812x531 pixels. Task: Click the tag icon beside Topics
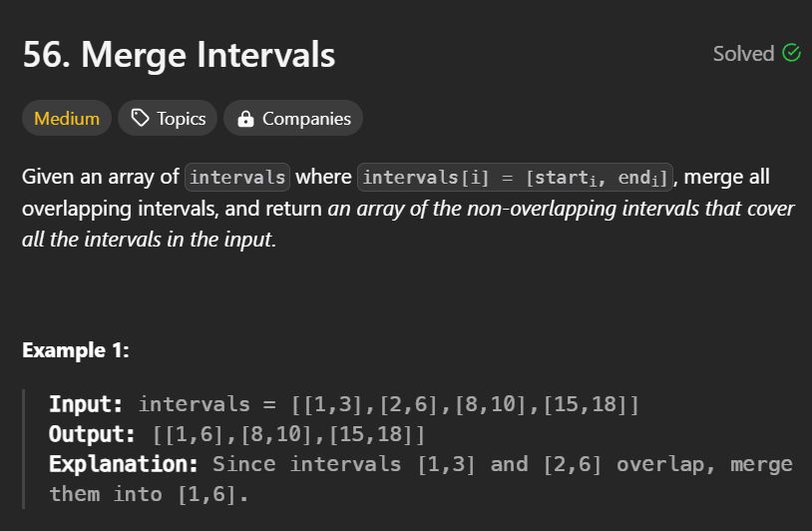tap(141, 119)
